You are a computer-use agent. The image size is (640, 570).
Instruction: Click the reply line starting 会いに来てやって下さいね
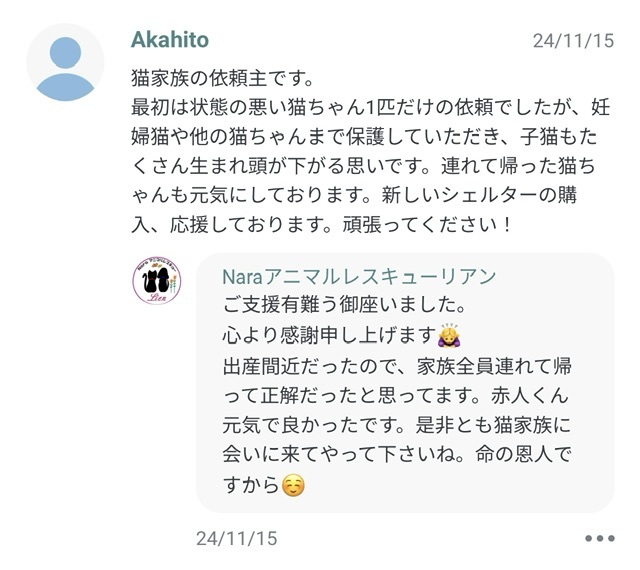click(x=397, y=455)
